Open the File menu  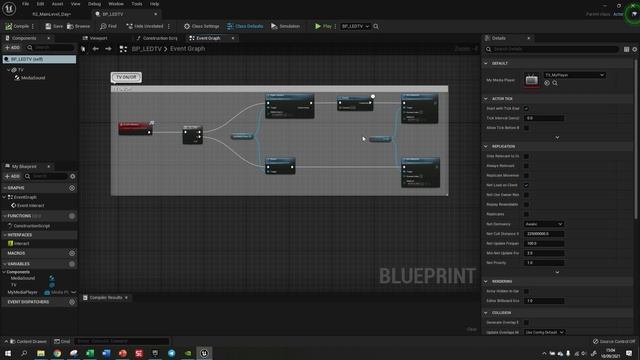click(25, 4)
